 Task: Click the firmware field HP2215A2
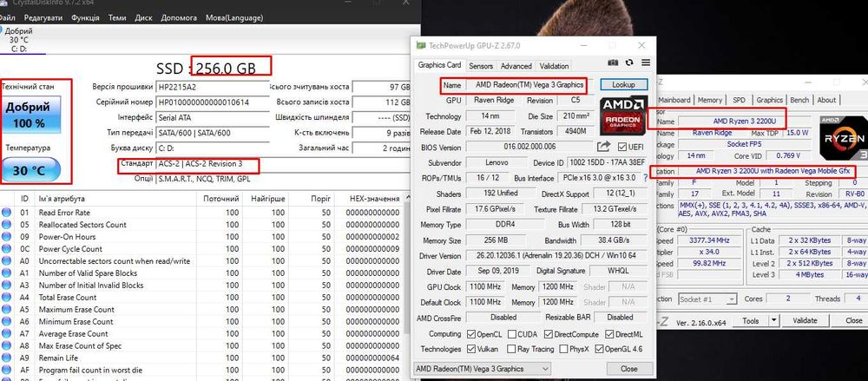click(213, 87)
